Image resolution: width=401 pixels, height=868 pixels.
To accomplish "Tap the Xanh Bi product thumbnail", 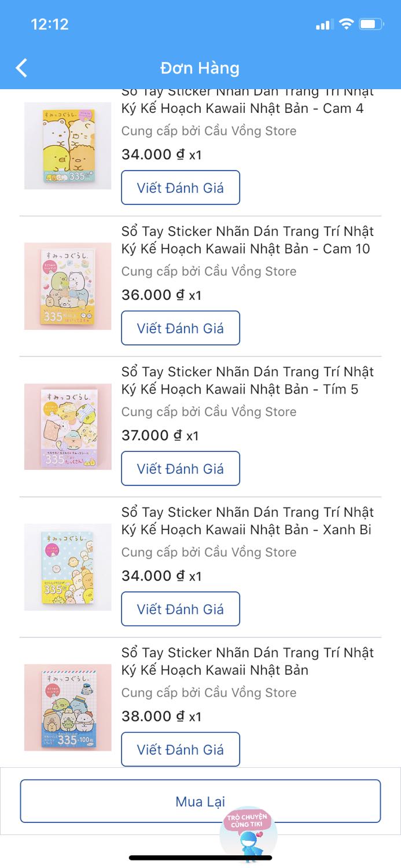I will tap(67, 567).
